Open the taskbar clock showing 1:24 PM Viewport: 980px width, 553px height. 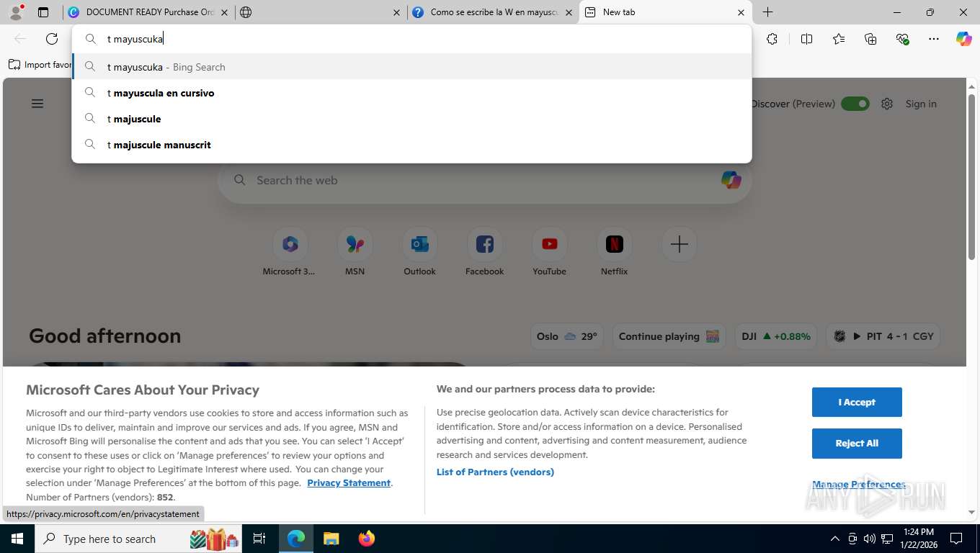[919, 539]
